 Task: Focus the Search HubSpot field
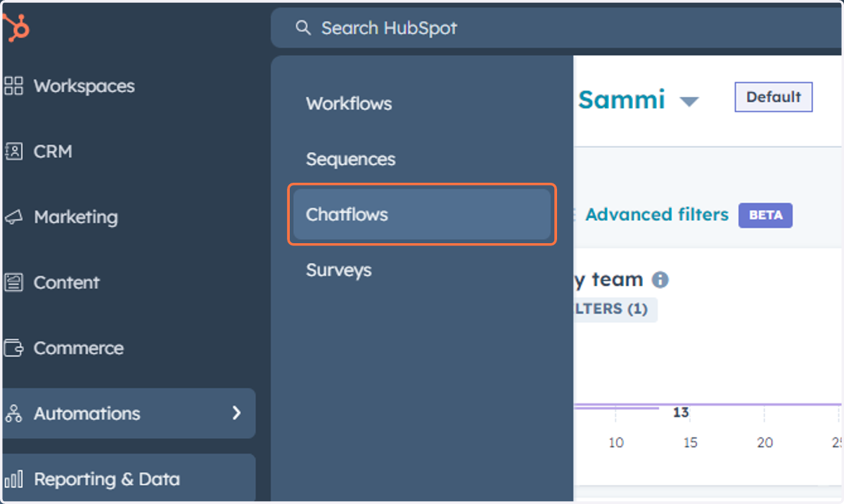pos(557,28)
